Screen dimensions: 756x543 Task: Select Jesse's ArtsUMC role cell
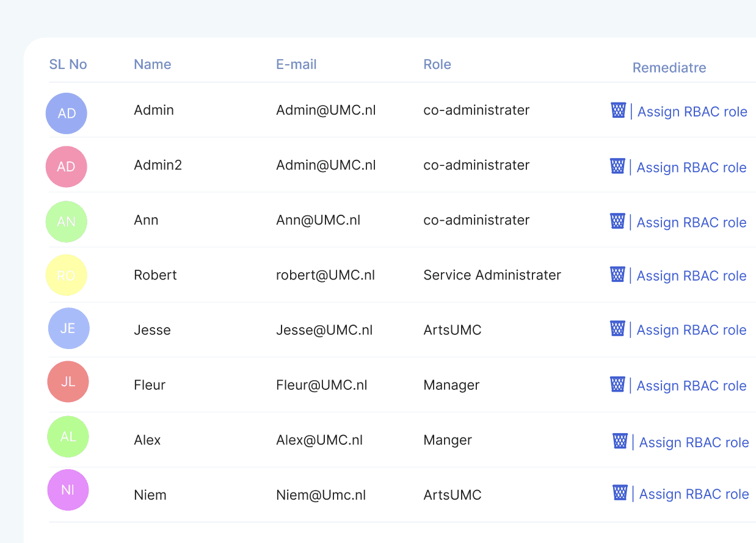[453, 330]
